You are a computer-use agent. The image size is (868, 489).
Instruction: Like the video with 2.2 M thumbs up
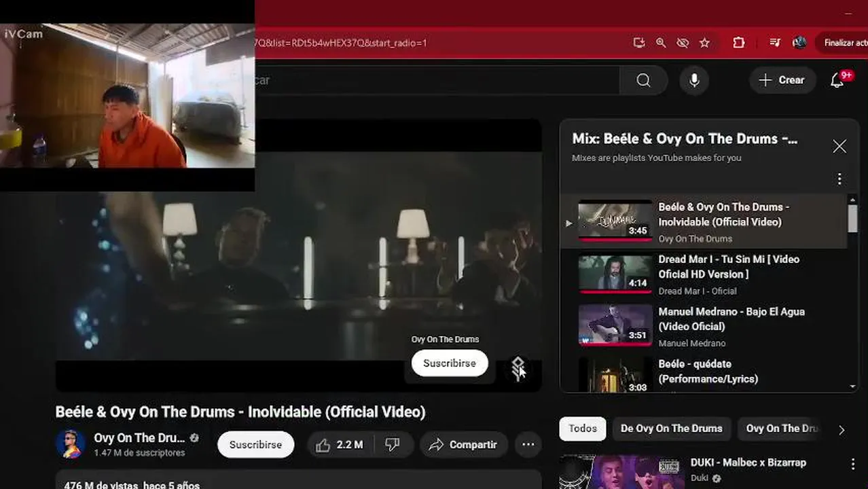pyautogui.click(x=339, y=445)
